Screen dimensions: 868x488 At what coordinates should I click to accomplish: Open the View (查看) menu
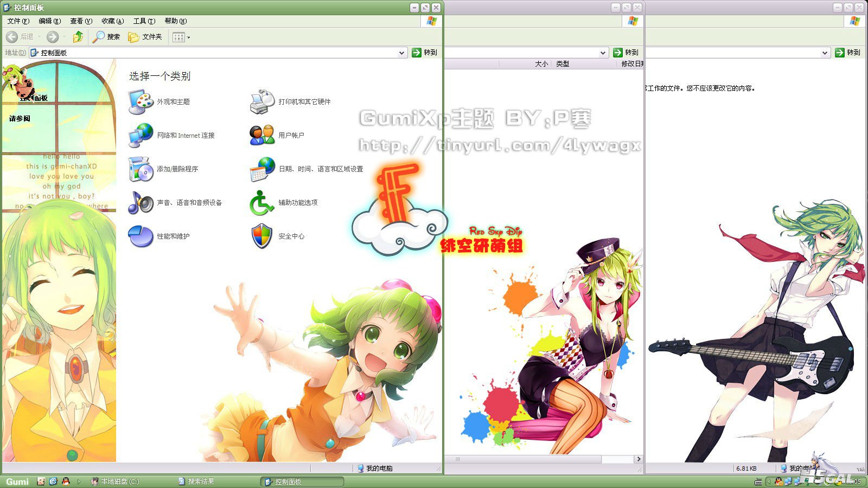click(81, 21)
